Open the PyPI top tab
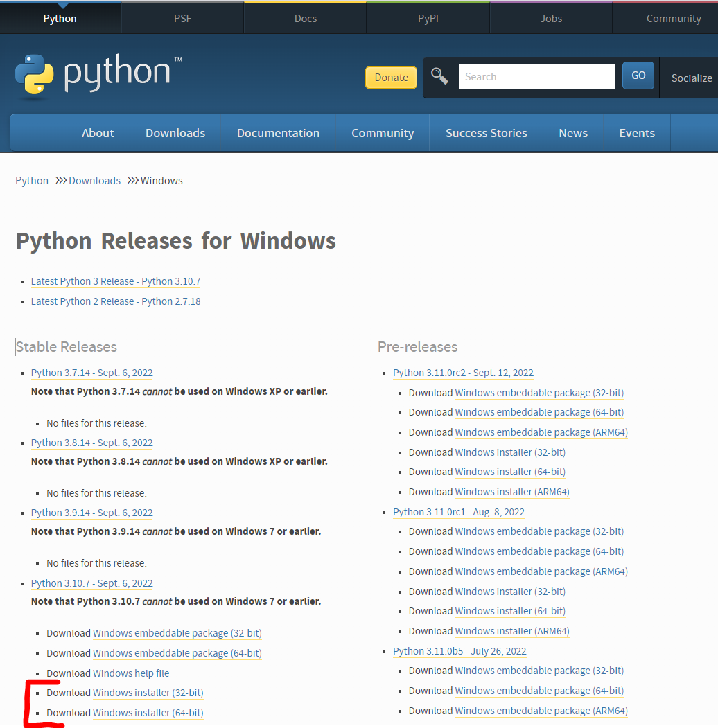Screen dimensions: 718x728 [428, 19]
